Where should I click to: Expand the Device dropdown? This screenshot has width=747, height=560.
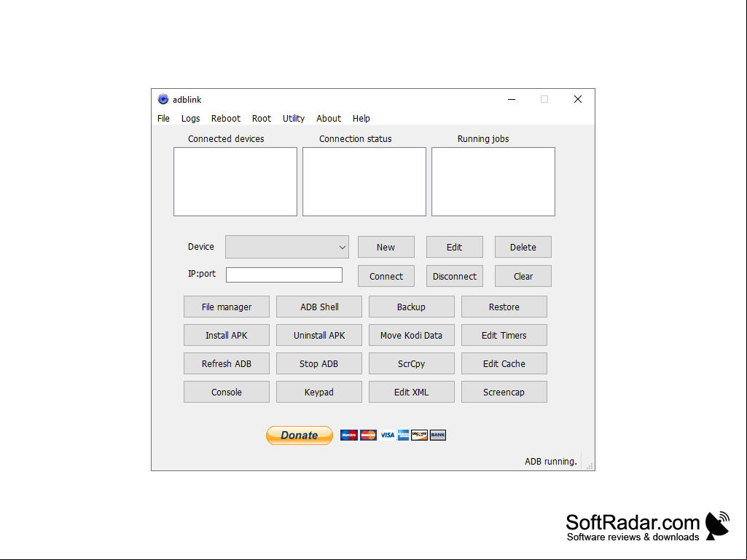pos(287,247)
